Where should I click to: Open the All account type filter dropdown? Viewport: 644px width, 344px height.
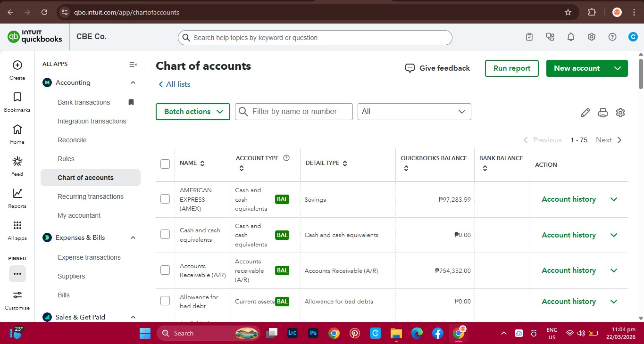[x=414, y=112]
